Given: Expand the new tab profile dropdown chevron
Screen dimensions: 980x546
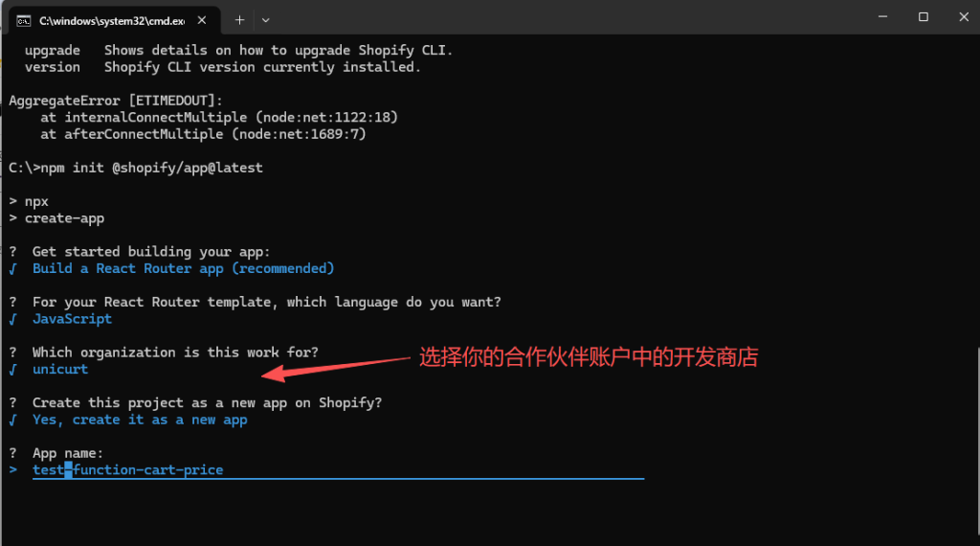Looking at the screenshot, I should click(266, 19).
